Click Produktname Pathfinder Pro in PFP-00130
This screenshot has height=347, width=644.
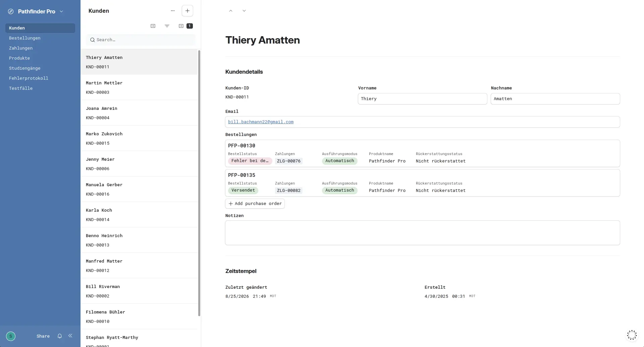pos(387,161)
